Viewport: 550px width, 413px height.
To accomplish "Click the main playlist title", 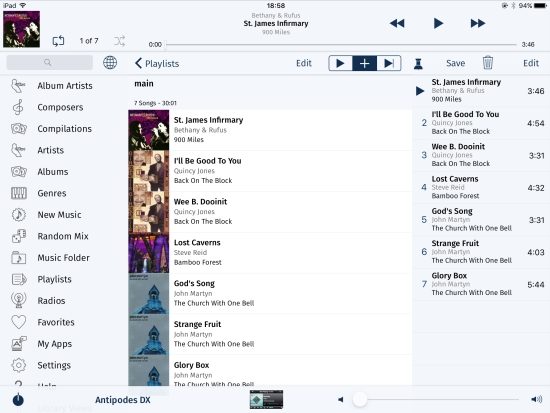I will click(x=144, y=84).
